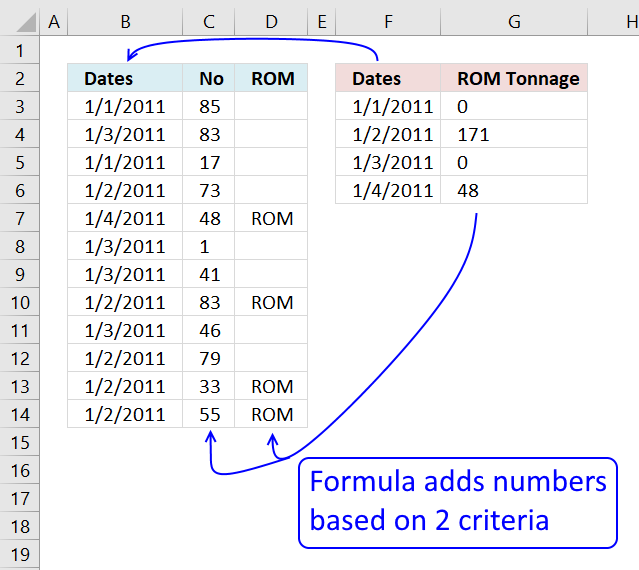Select cell with value 79
This screenshot has width=639, height=570.
pyautogui.click(x=209, y=358)
